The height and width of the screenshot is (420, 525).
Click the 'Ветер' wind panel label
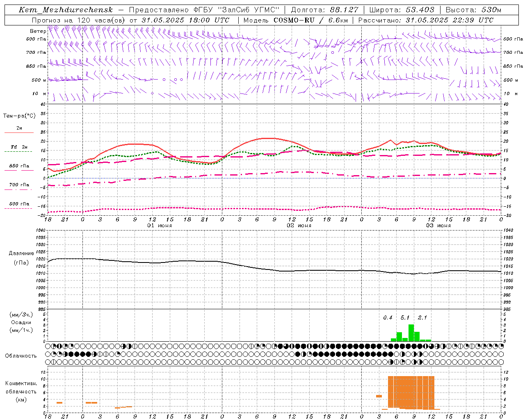[38, 31]
